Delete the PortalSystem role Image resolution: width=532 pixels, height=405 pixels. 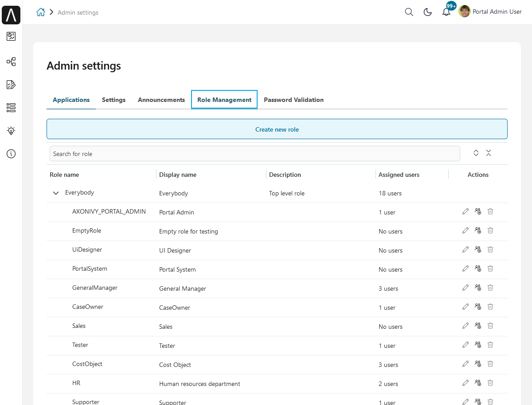pyautogui.click(x=490, y=269)
